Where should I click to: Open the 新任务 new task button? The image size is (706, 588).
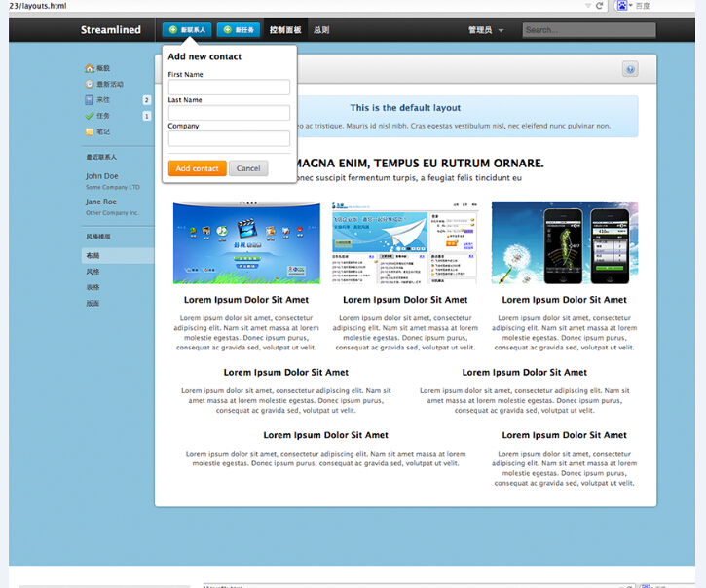(x=239, y=30)
